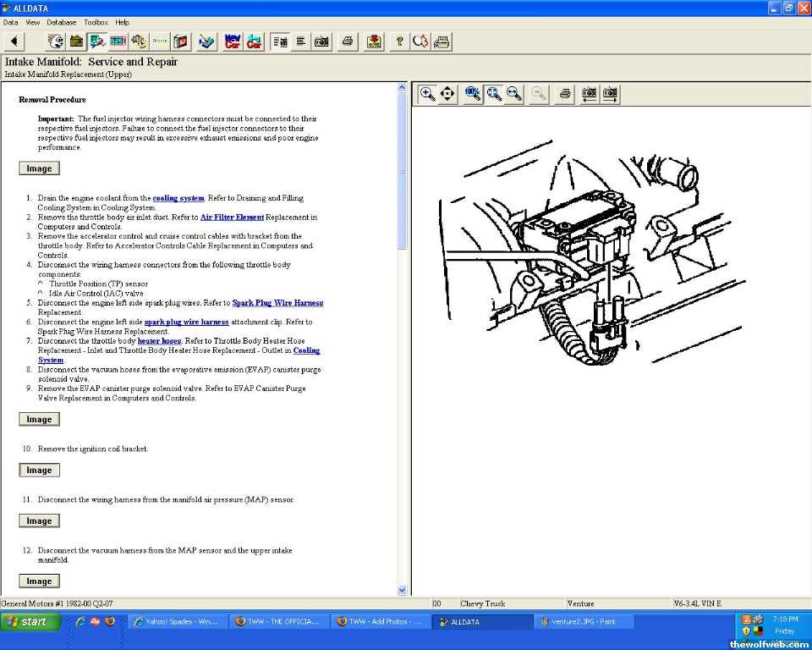This screenshot has width=812, height=650.
Task: Follow the Spark Plug Wire Harness link
Action: click(277, 303)
